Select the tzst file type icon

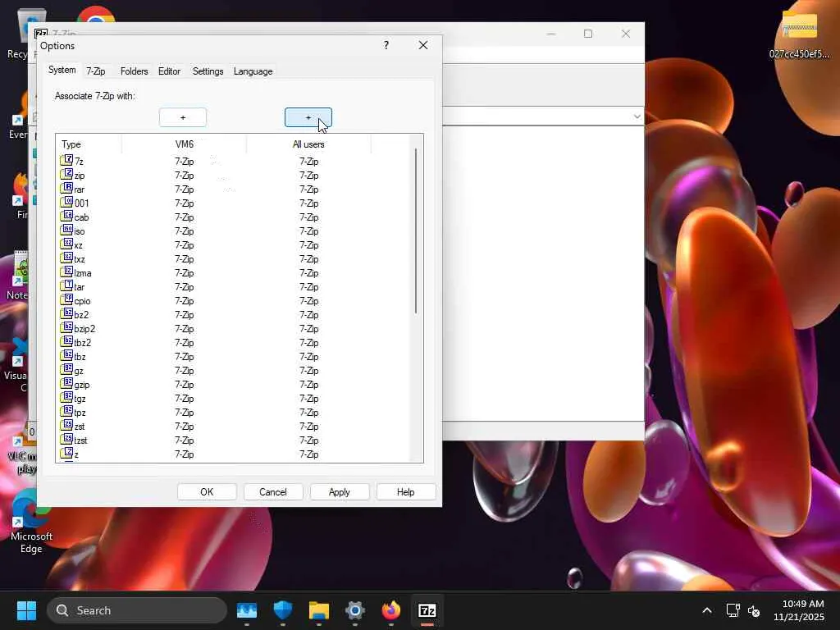coord(66,440)
